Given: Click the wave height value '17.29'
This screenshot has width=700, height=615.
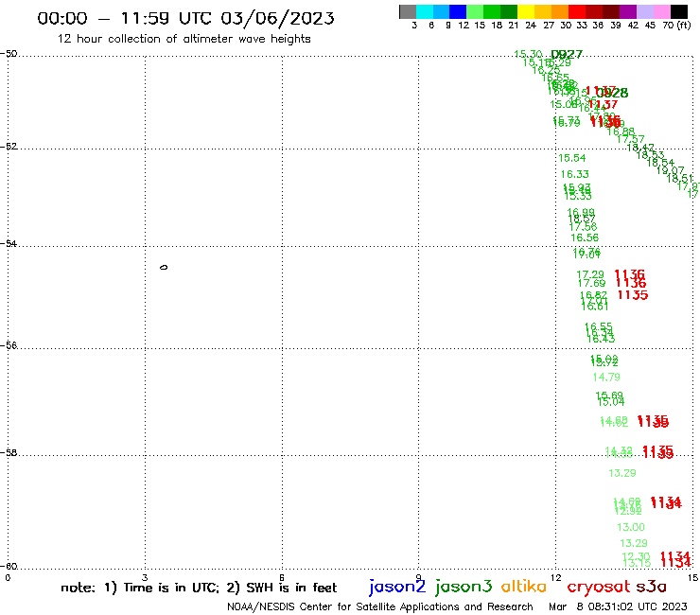Looking at the screenshot, I should (x=590, y=274).
